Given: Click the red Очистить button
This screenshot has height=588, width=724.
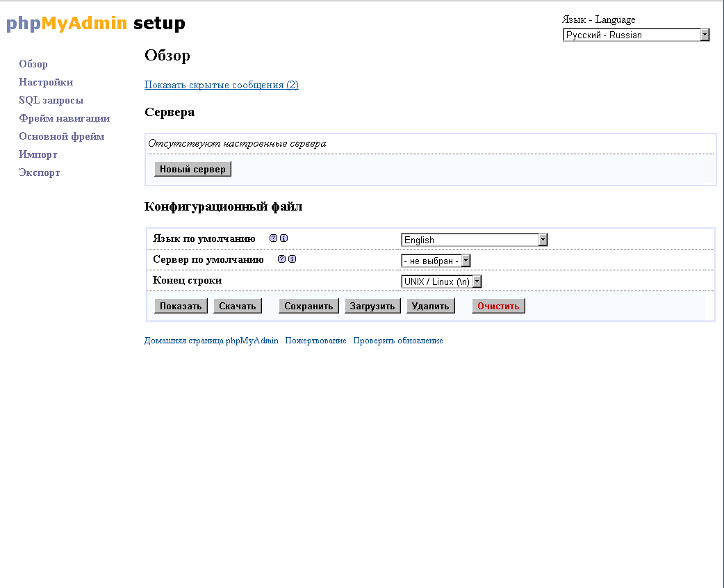Looking at the screenshot, I should click(498, 306).
